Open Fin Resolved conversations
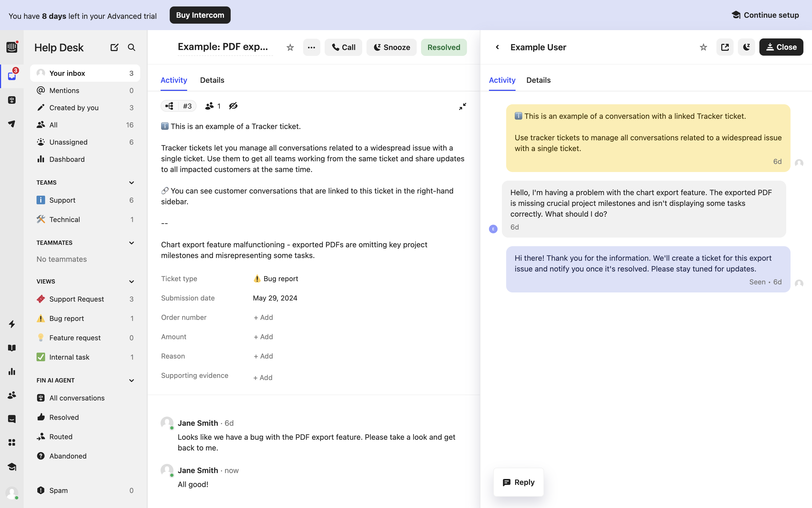The width and height of the screenshot is (812, 508). pyautogui.click(x=85, y=417)
